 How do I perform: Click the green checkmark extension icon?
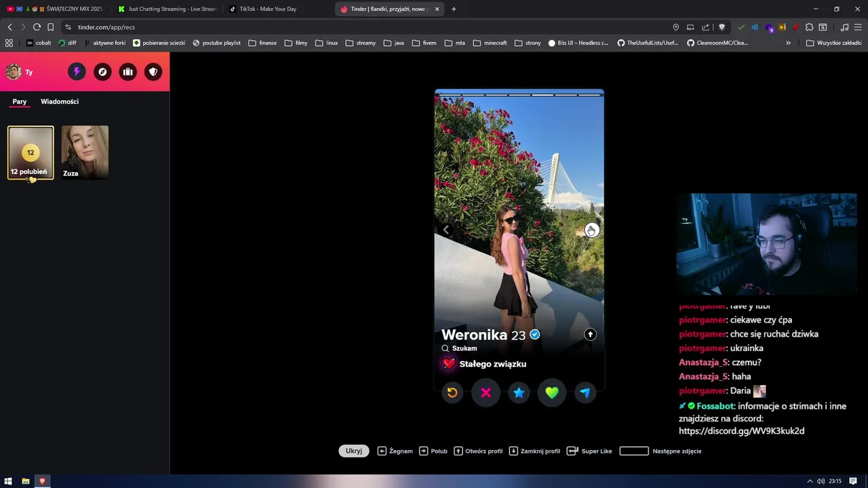pos(741,27)
